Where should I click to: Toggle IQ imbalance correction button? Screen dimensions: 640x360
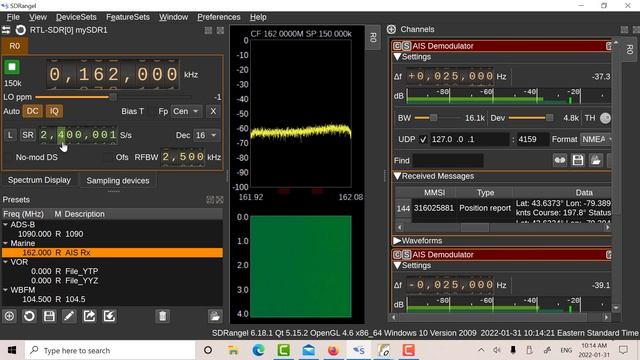coord(54,111)
